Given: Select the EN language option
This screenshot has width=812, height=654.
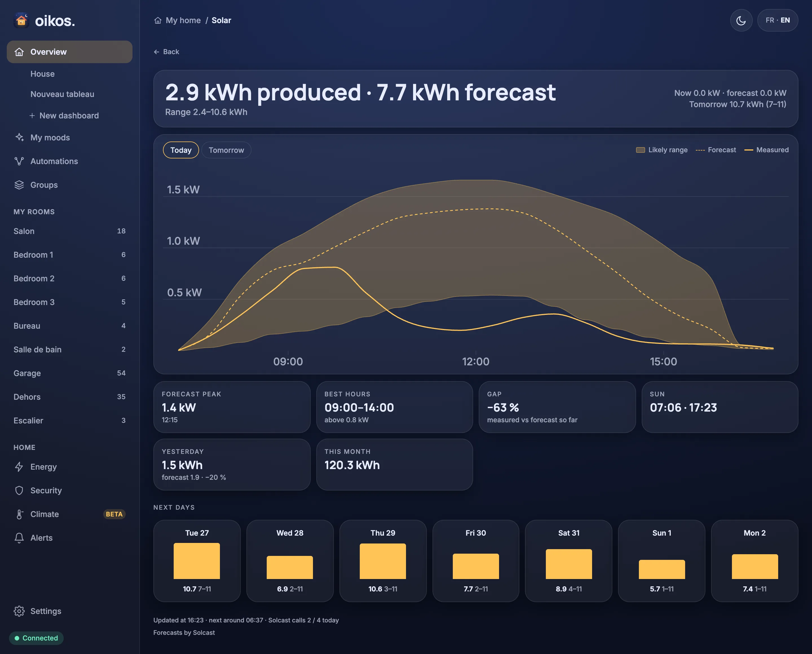Looking at the screenshot, I should click(x=785, y=20).
